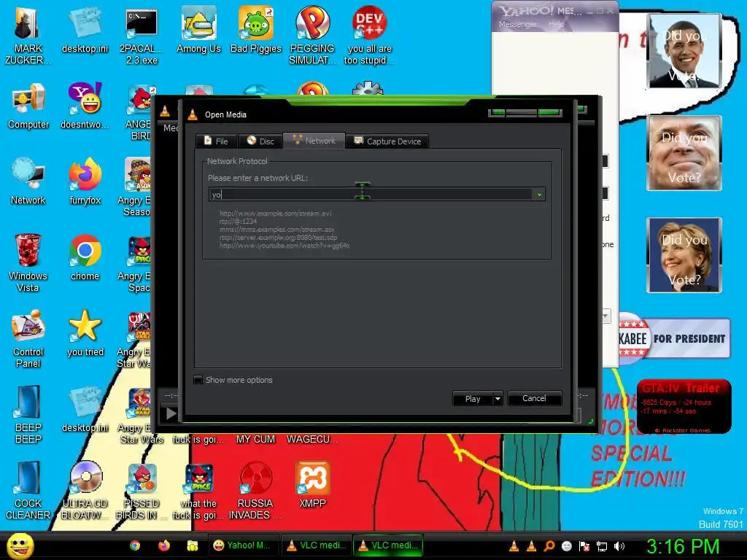The width and height of the screenshot is (747, 560).
Task: Click the tray volume speaker icon
Action: click(x=619, y=546)
